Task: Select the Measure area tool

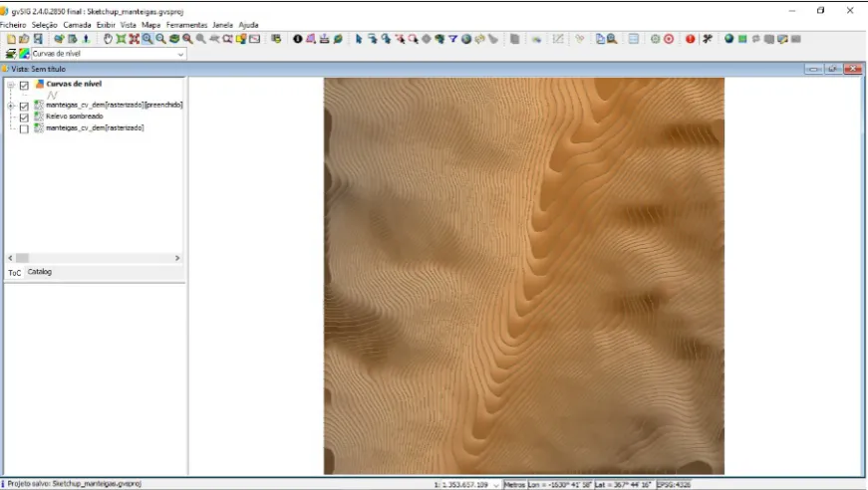Action: (311, 39)
